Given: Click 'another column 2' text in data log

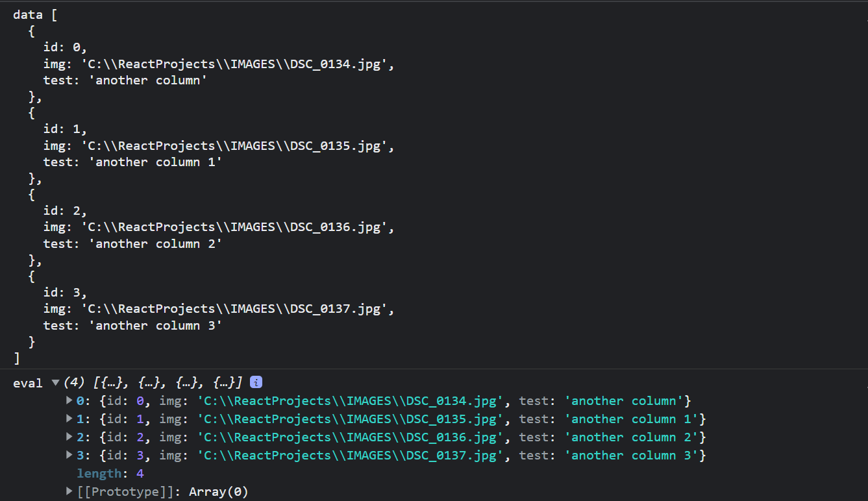Looking at the screenshot, I should [x=155, y=244].
